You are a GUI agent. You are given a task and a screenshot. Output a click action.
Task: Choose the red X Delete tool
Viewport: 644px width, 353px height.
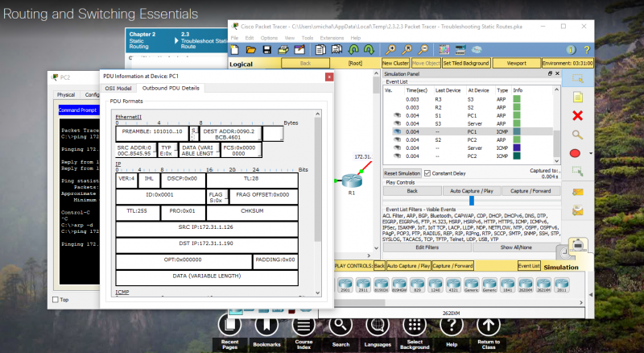[x=577, y=115]
